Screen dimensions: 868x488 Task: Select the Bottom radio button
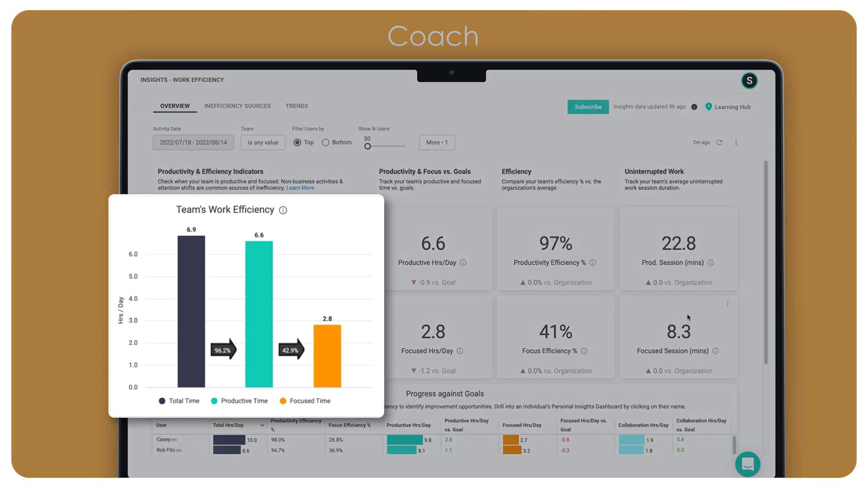(326, 142)
